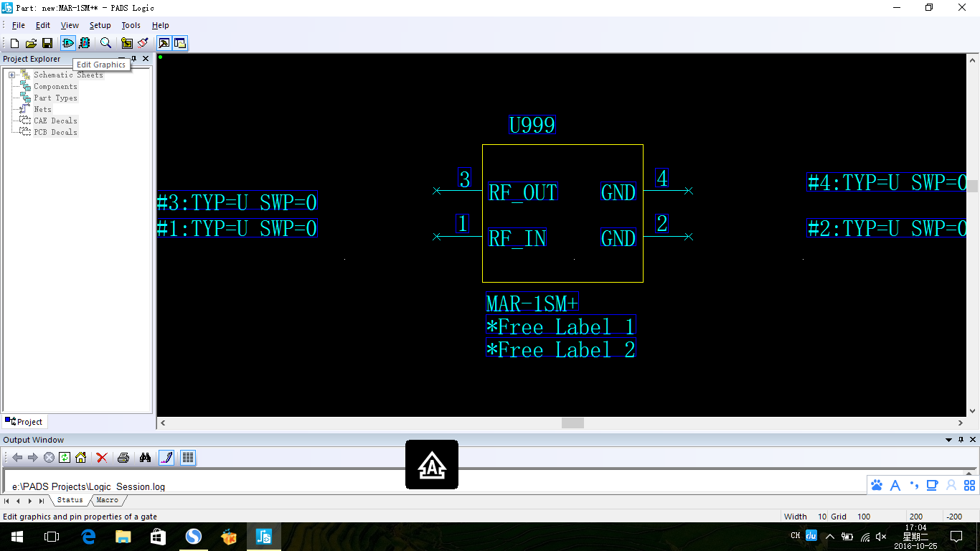Click the forward arrow in Output Window
The width and height of the screenshot is (980, 551).
click(33, 458)
